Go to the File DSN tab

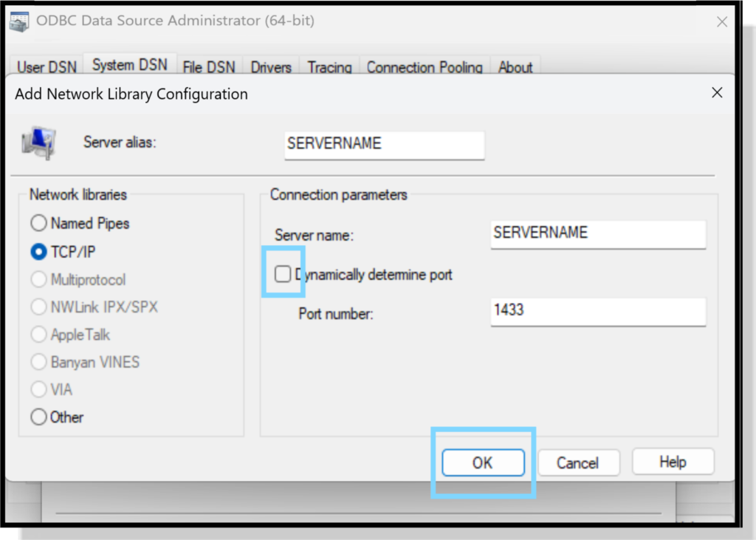click(208, 67)
